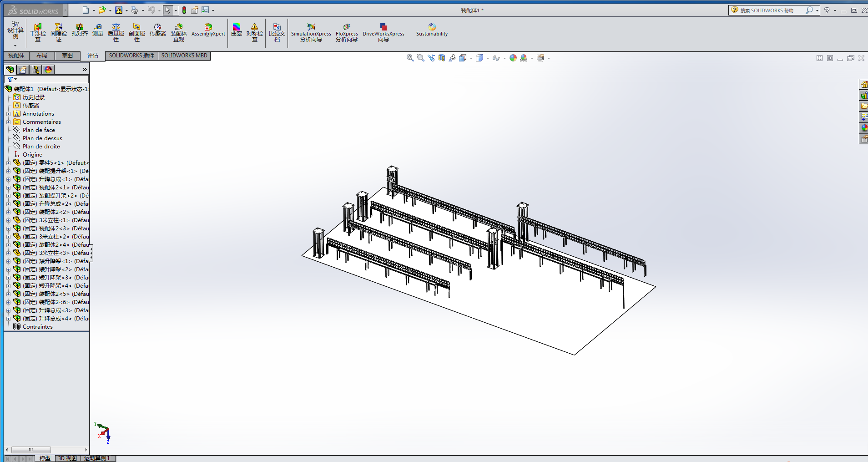Viewport: 868px width, 462px height.
Task: Open the Sustainability tool
Action: (432, 30)
